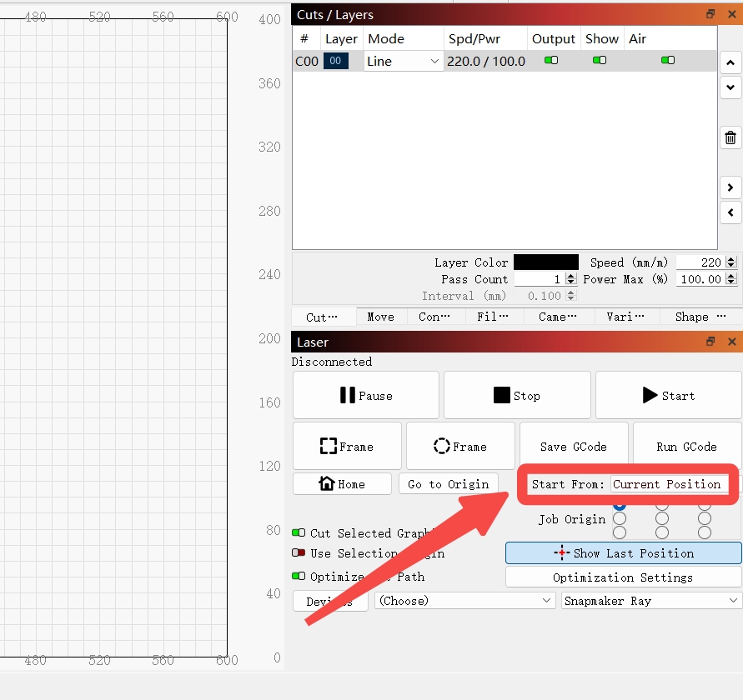This screenshot has height=700, width=743.
Task: Close the Laser panel
Action: coord(732,342)
